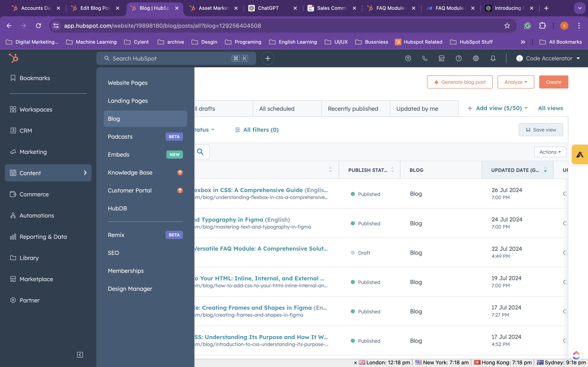The height and width of the screenshot is (367, 588).
Task: Click the calling phone icon
Action: point(425,58)
